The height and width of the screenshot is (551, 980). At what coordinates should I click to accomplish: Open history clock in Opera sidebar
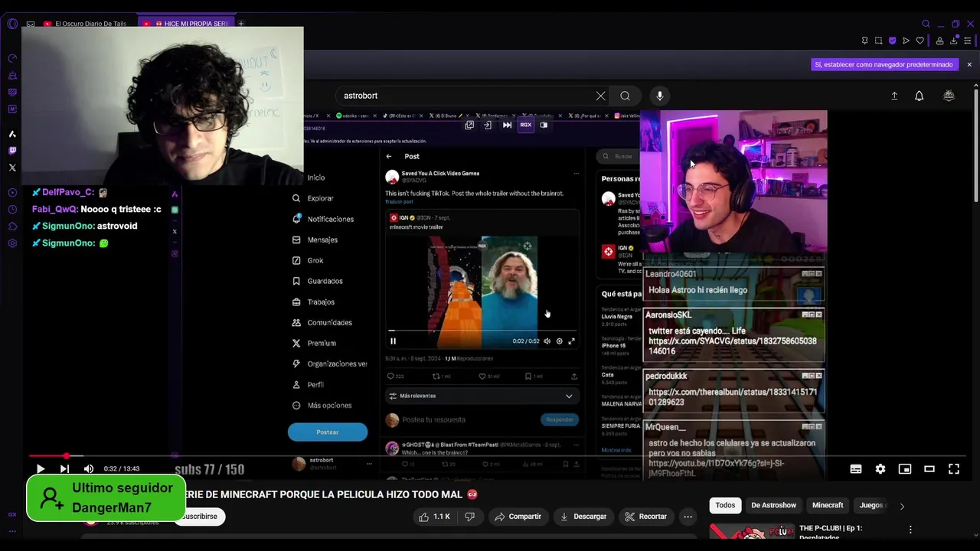12,210
